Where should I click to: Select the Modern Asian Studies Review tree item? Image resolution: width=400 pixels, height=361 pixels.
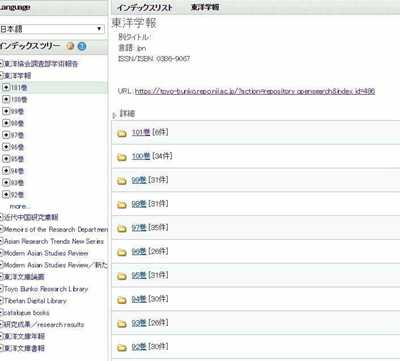pyautogui.click(x=46, y=253)
